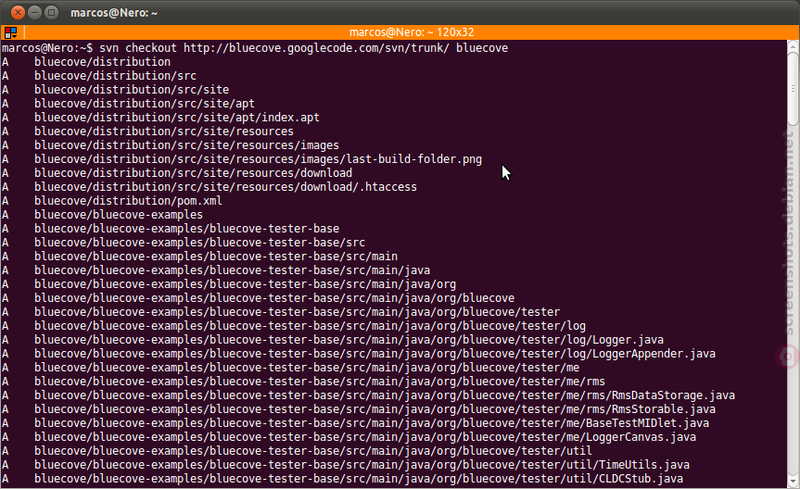This screenshot has height=489, width=800.
Task: Click the orange terminal title bar 'marcos@Nero: ~ 120x32'
Action: click(411, 33)
